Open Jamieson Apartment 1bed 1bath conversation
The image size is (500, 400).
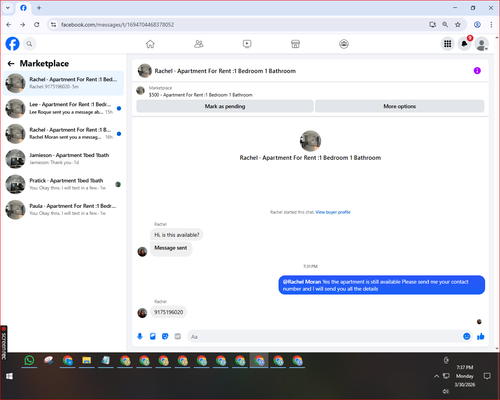63,159
